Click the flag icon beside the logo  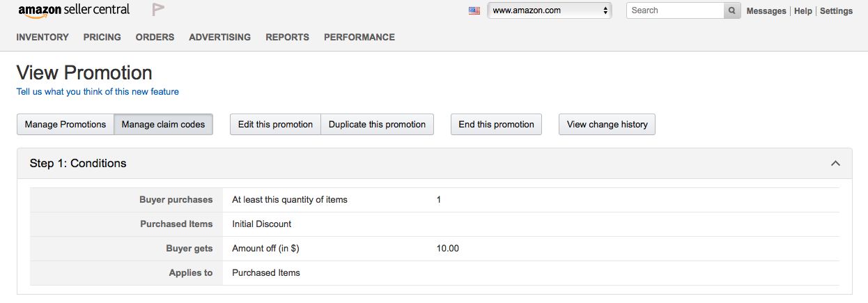(158, 10)
